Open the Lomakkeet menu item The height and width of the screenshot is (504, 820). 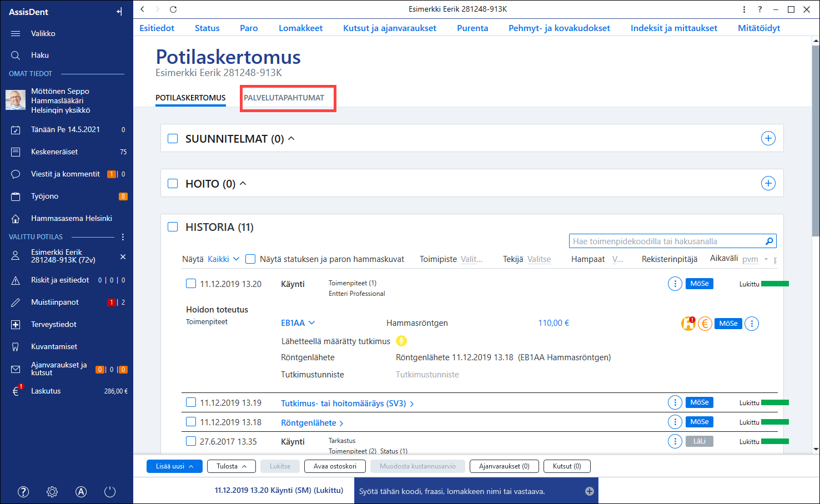(x=300, y=28)
